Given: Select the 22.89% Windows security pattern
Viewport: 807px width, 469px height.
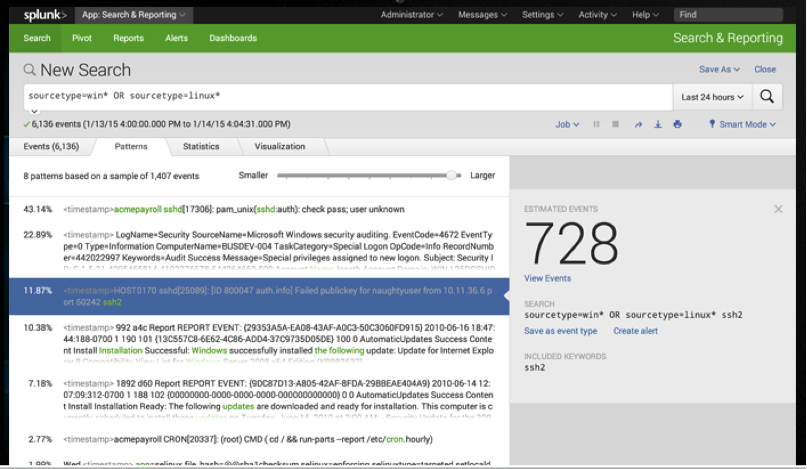Looking at the screenshot, I should pos(259,251).
